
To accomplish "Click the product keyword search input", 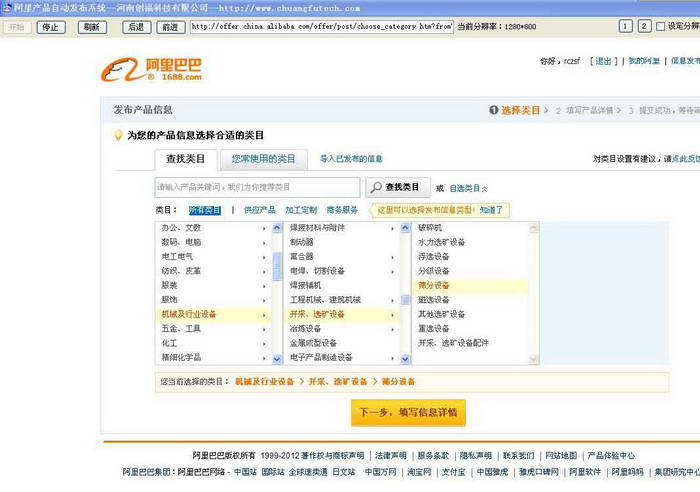I will click(x=258, y=187).
